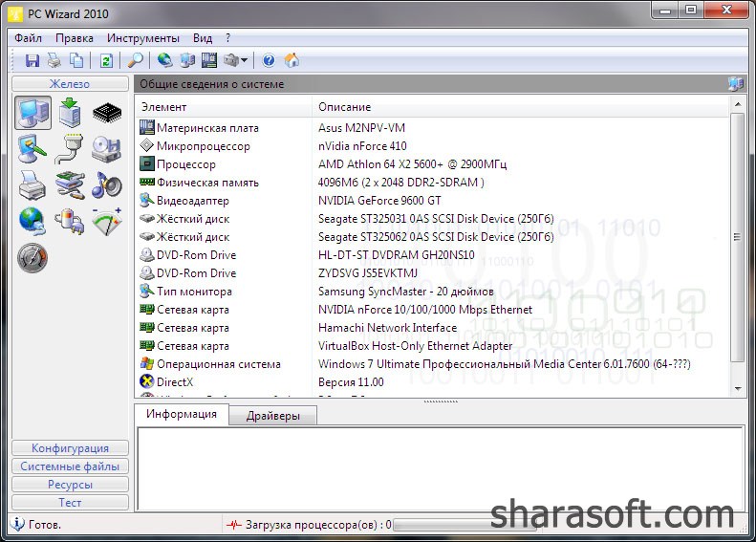Click the magnifier Search toolbar icon
The width and height of the screenshot is (756, 542).
click(135, 60)
